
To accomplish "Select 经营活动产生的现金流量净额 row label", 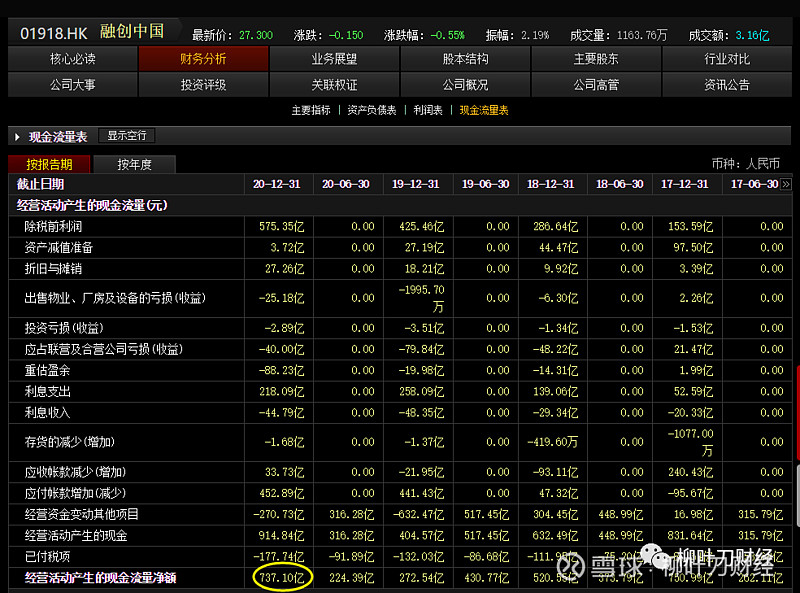I will [100, 578].
